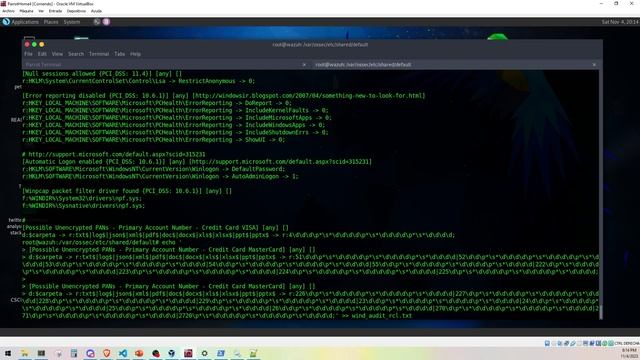Open the terminal Help menu
The image size is (640, 360).
click(136, 54)
